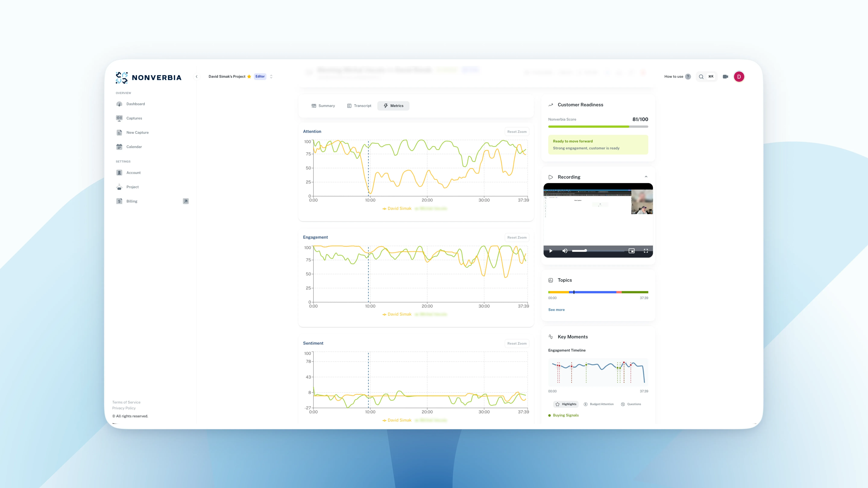The width and height of the screenshot is (868, 488).
Task: Open user avatar D menu
Action: pos(739,77)
